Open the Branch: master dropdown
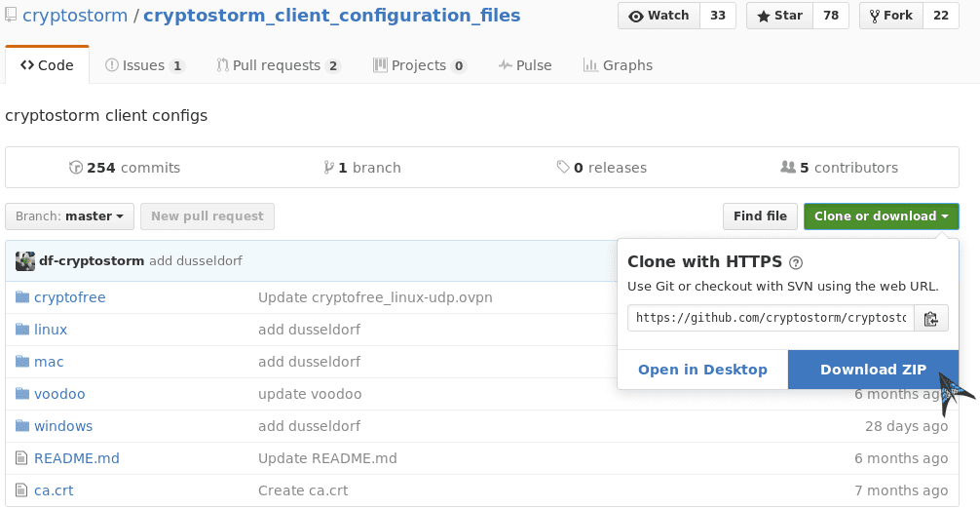The height and width of the screenshot is (509, 980). (x=69, y=216)
